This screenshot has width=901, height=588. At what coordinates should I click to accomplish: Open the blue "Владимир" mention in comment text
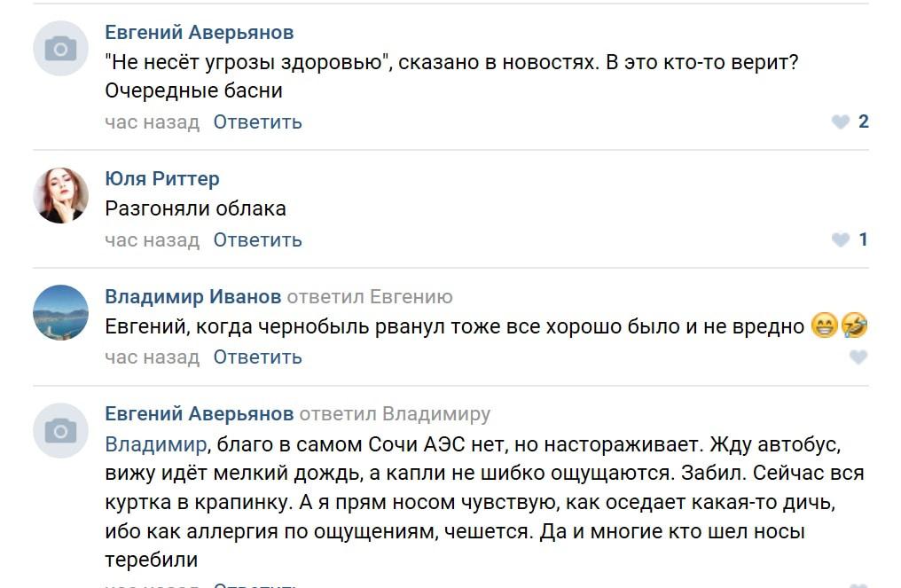pos(156,443)
